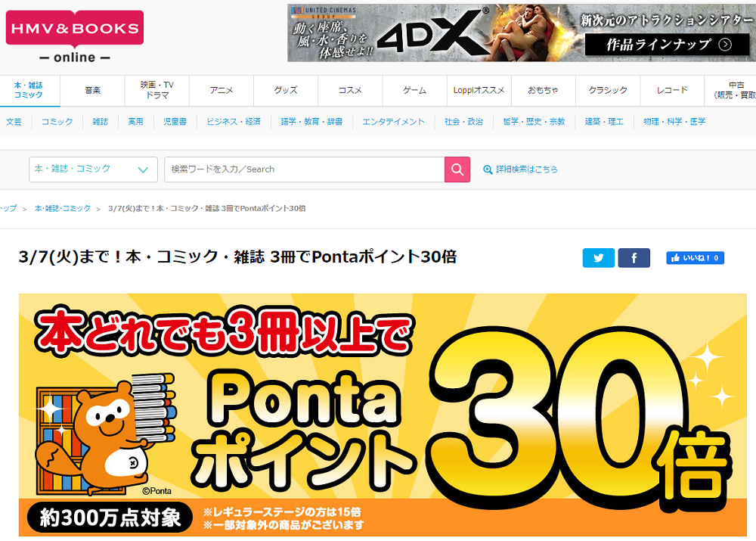Open the 哲学・歴史・宗教 subcategory link
The height and width of the screenshot is (541, 756).
(534, 122)
